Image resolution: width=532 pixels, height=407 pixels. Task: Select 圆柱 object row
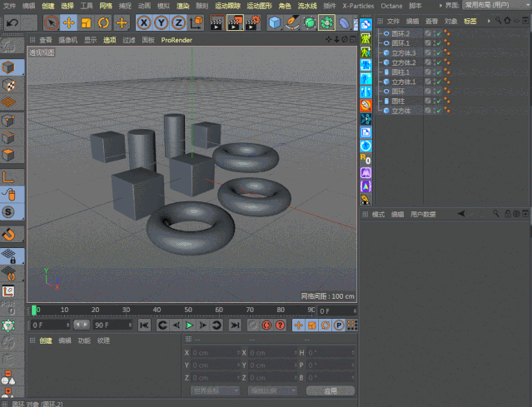(x=398, y=101)
